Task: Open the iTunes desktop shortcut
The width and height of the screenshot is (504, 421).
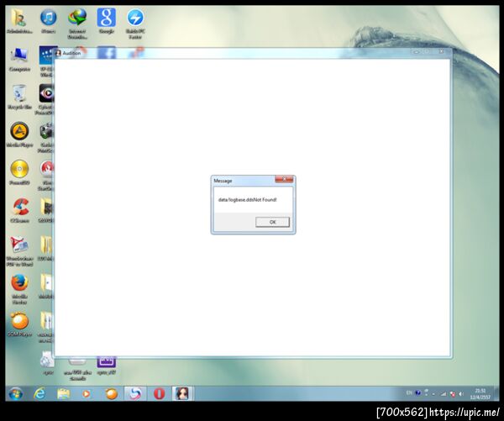Action: (49, 21)
